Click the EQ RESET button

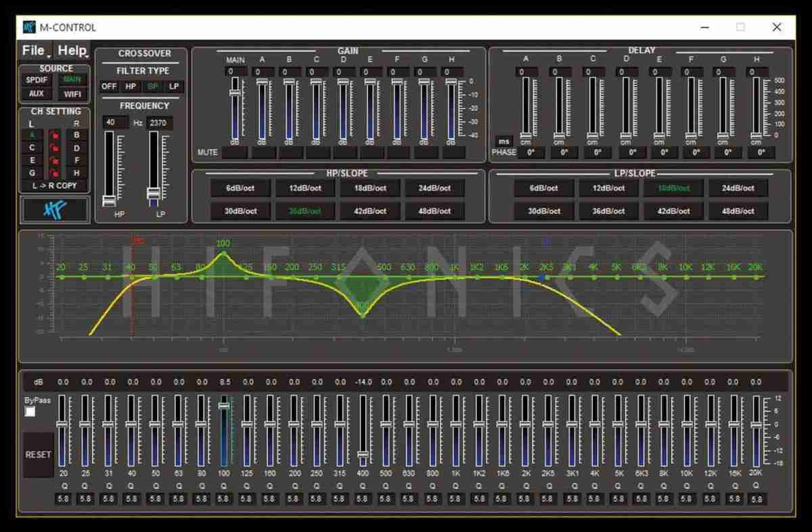click(x=38, y=455)
